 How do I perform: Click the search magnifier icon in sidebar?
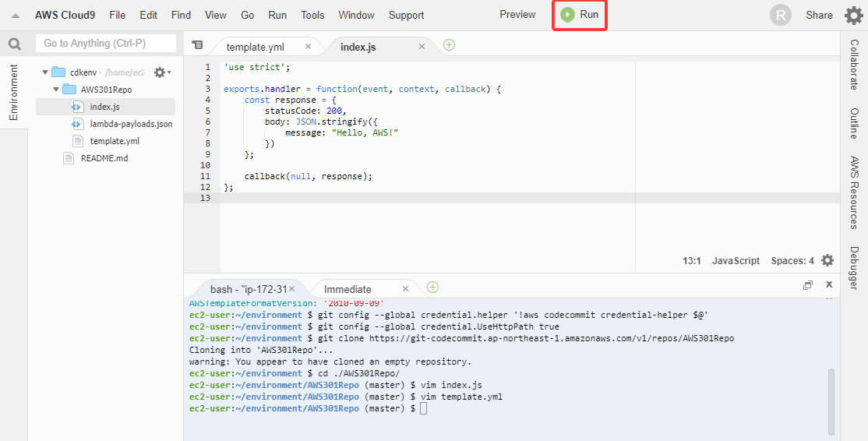(x=14, y=44)
